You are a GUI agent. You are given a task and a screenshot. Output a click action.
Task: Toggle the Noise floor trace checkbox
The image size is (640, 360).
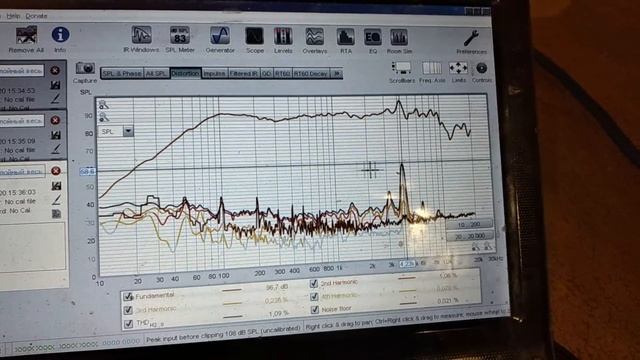314,310
